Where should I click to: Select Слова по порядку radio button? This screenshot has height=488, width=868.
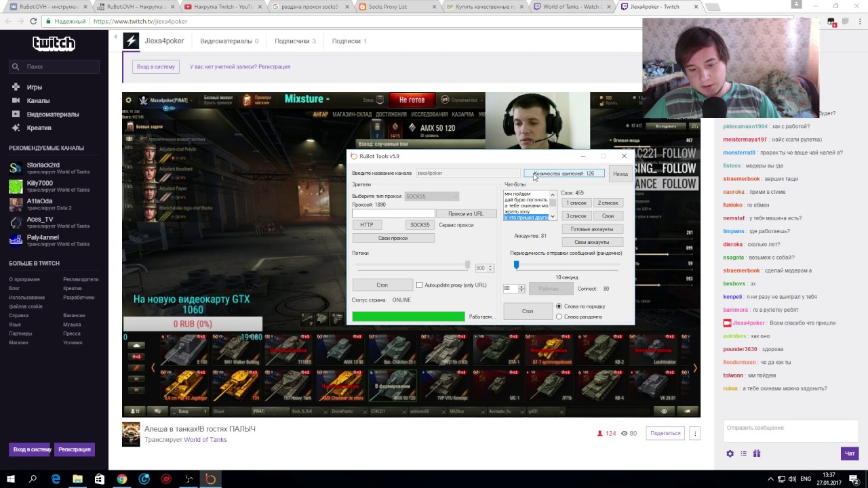click(x=559, y=306)
